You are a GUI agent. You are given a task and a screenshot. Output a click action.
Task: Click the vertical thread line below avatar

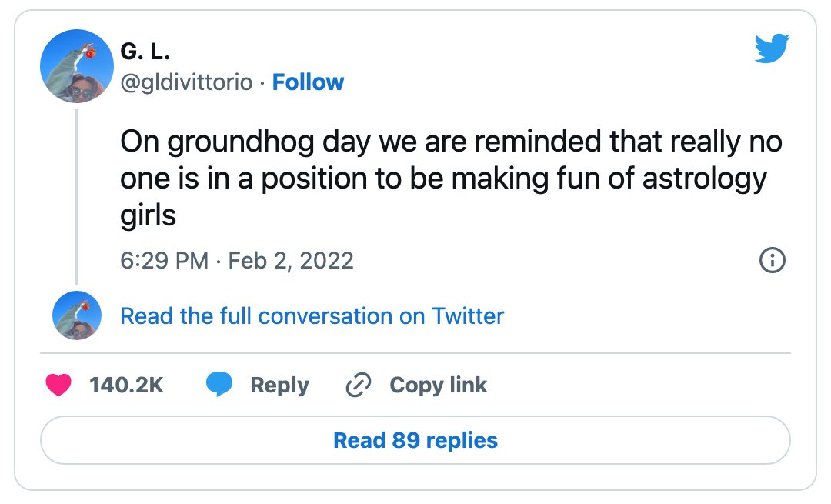pos(77,197)
